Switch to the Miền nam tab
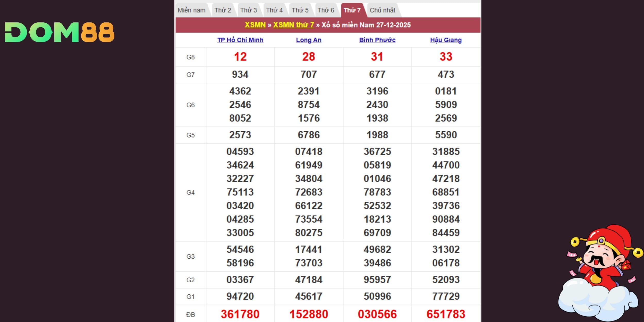 (191, 10)
